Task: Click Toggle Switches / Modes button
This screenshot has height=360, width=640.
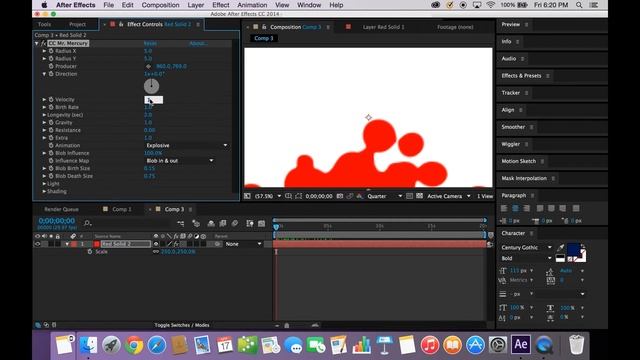Action: 182,325
